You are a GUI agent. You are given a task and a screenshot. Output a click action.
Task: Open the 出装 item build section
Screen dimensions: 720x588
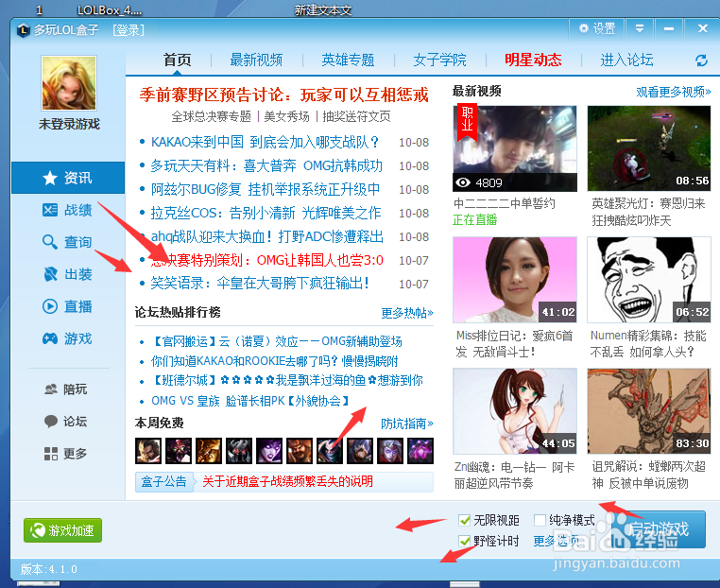[68, 274]
